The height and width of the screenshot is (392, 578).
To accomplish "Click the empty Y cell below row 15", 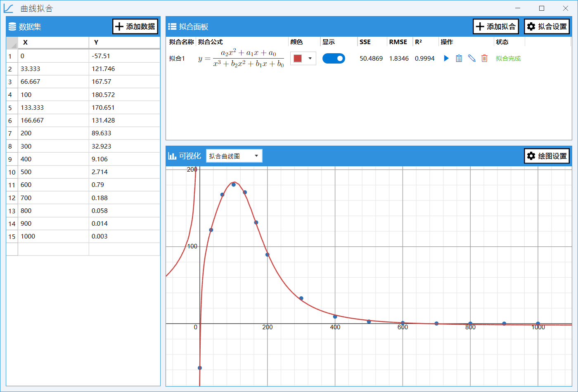I will pos(124,249).
